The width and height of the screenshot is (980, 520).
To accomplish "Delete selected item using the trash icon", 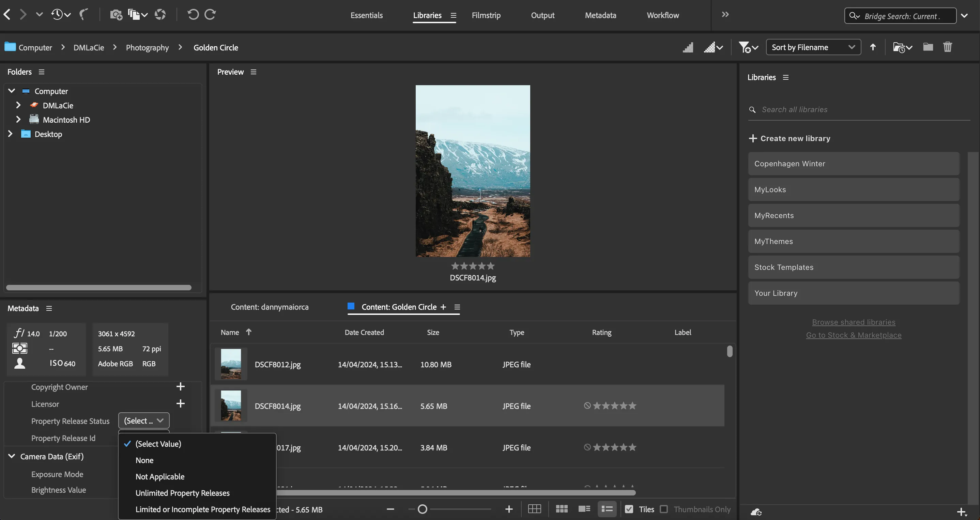I will [948, 47].
